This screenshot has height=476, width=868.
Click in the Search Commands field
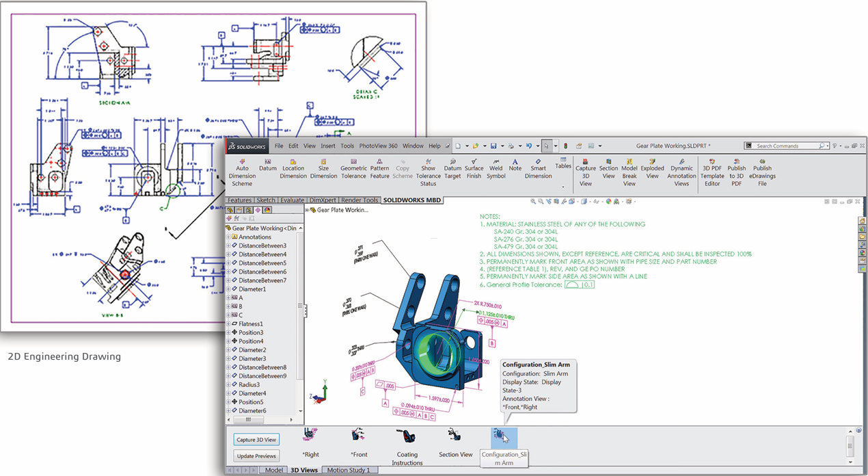tap(786, 146)
